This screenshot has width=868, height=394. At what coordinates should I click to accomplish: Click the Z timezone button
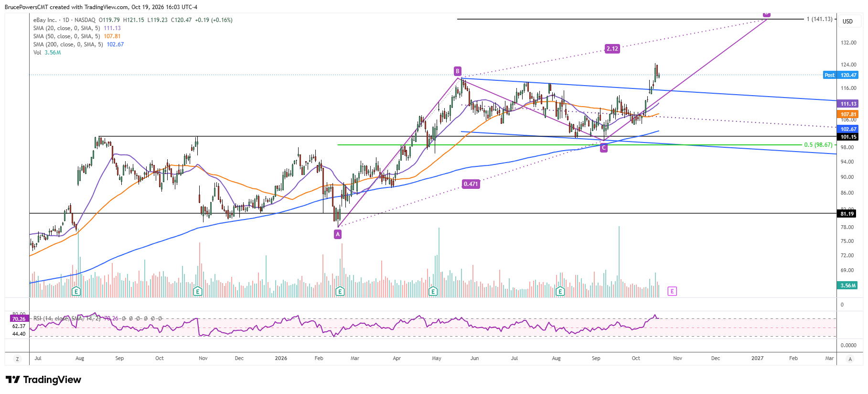click(x=18, y=359)
